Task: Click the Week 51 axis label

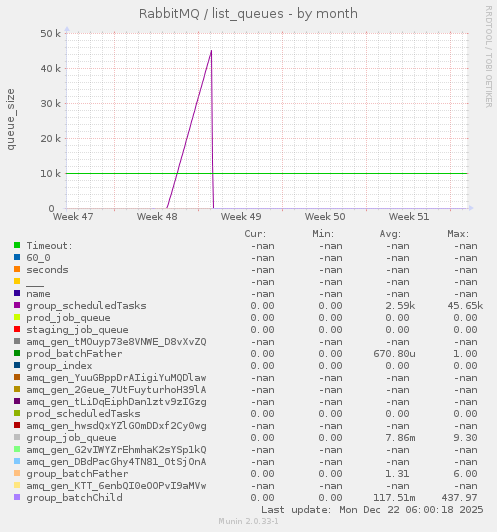Action: 409,216
